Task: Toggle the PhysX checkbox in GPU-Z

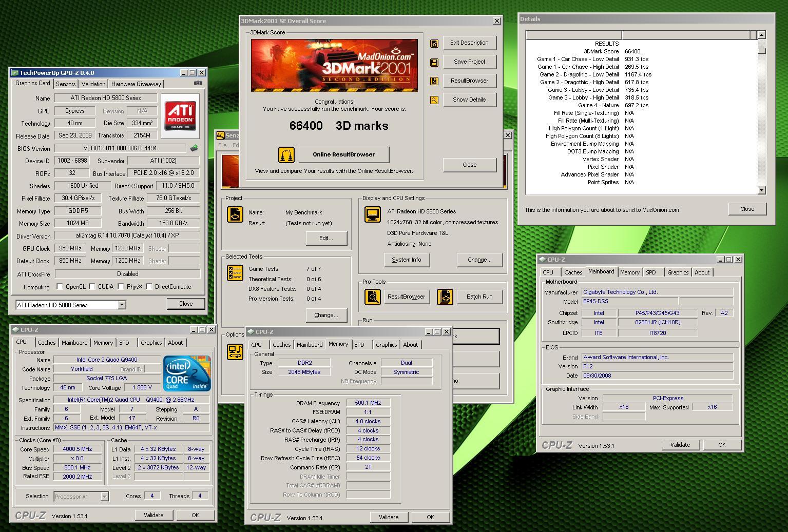Action: (121, 287)
